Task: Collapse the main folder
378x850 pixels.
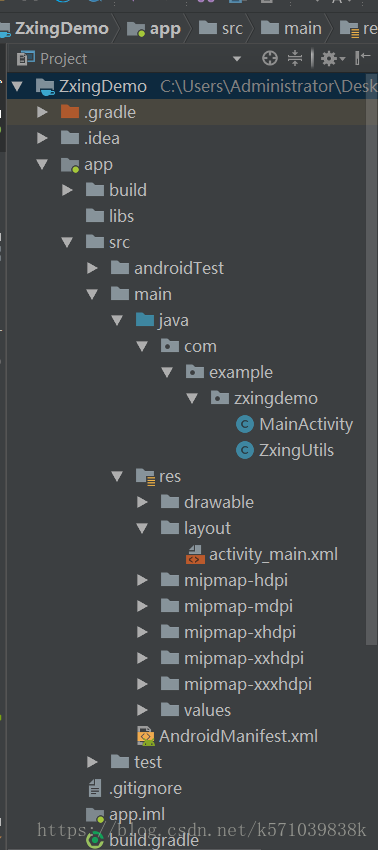Action: (92, 294)
